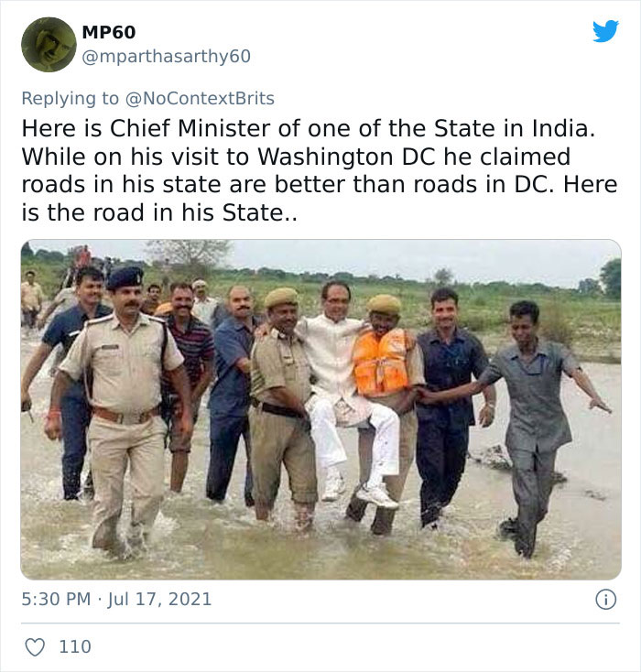Click the Twitter bird logo
Viewport: 641px width, 672px height.
pyautogui.click(x=605, y=31)
